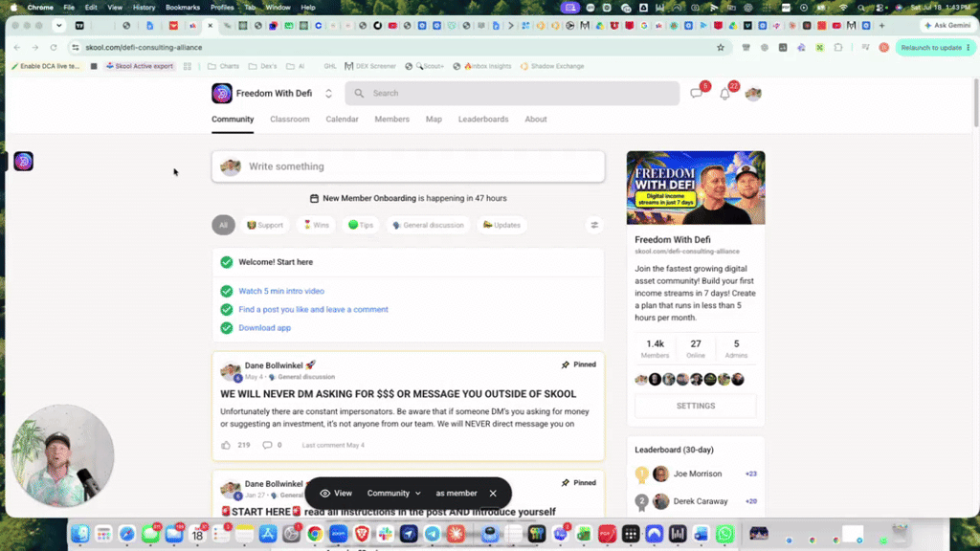
Task: Click the feed filter settings icon
Action: coord(594,225)
